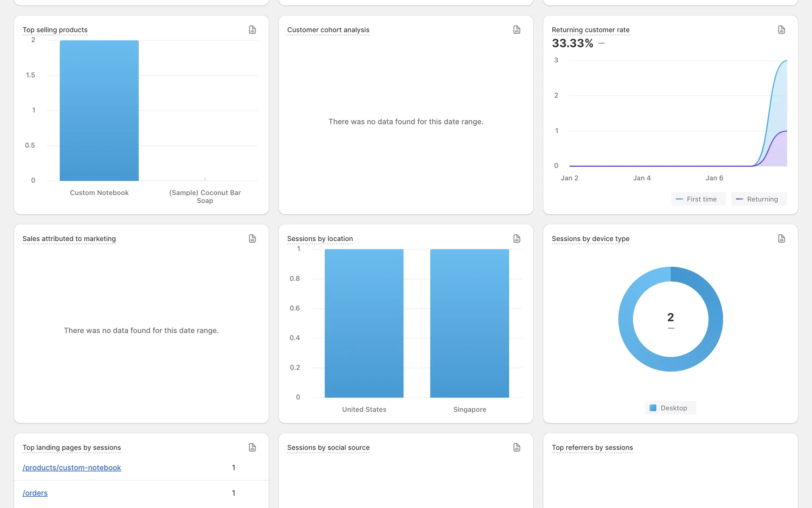
Task: Click the Top selling products card title
Action: coord(55,30)
